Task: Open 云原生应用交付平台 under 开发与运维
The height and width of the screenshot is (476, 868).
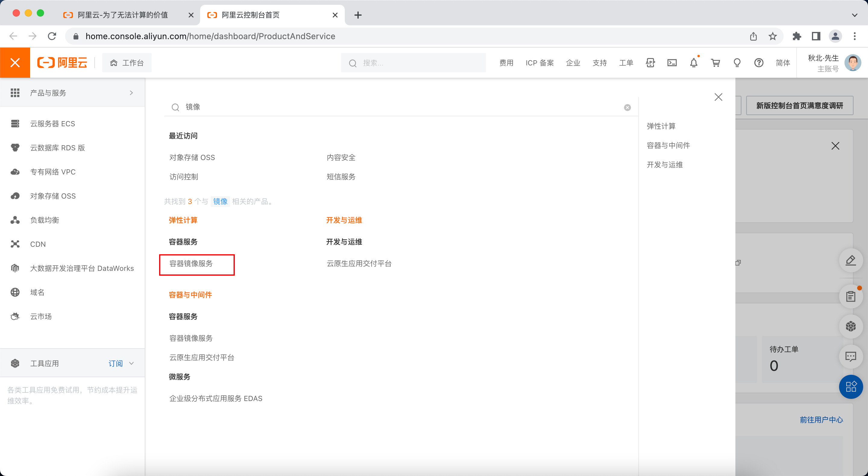Action: [x=359, y=263]
